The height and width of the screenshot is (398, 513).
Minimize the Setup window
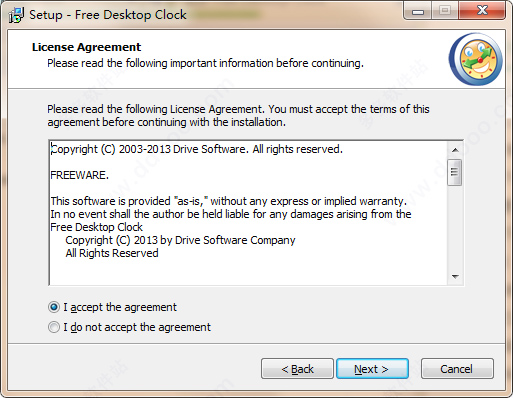point(418,11)
